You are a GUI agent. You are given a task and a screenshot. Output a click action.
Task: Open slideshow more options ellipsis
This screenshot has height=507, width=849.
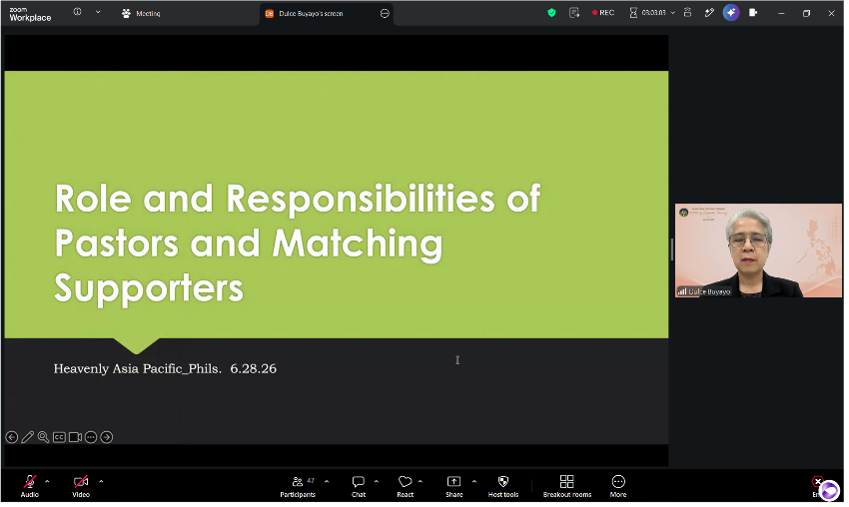tap(92, 439)
